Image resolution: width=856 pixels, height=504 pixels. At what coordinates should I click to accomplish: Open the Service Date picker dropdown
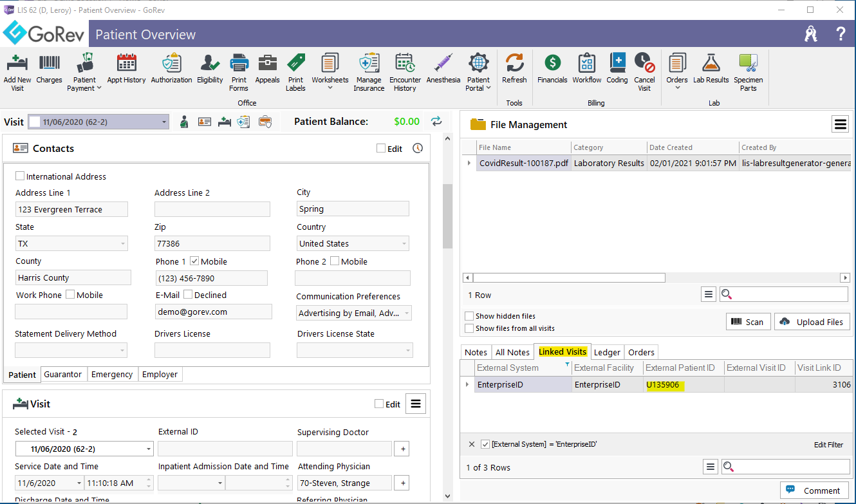(80, 483)
